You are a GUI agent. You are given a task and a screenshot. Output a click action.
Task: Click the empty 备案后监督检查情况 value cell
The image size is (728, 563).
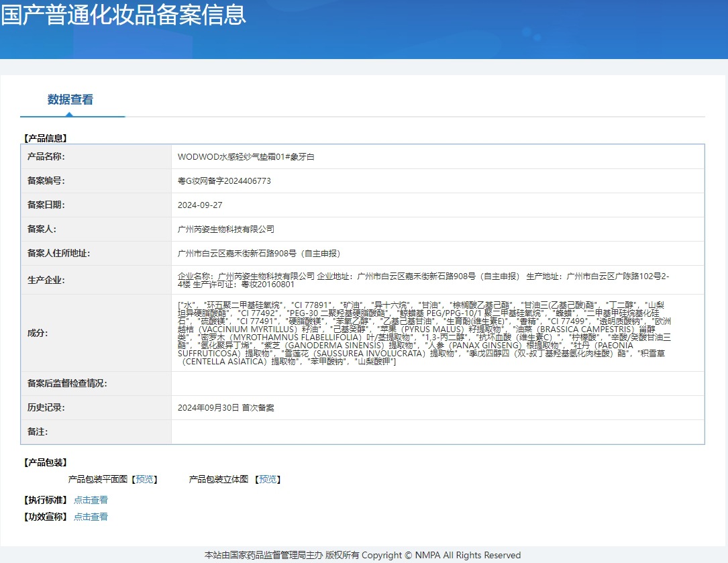[x=437, y=383]
